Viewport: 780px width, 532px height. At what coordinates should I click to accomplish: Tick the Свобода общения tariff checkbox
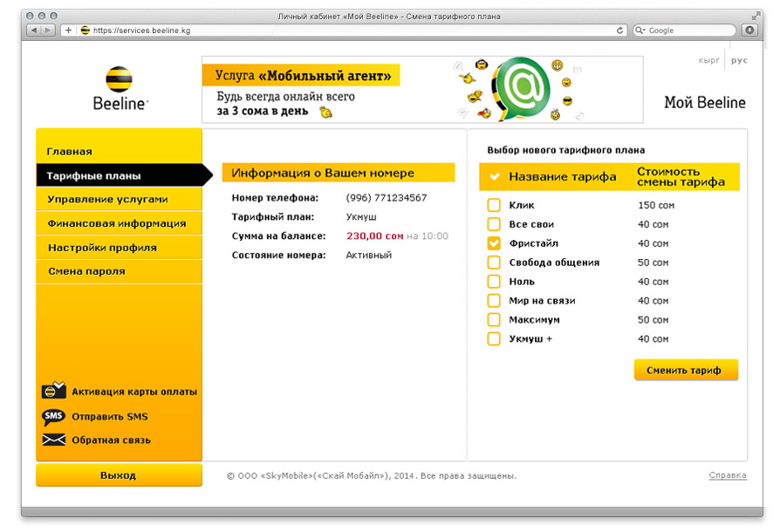(494, 262)
